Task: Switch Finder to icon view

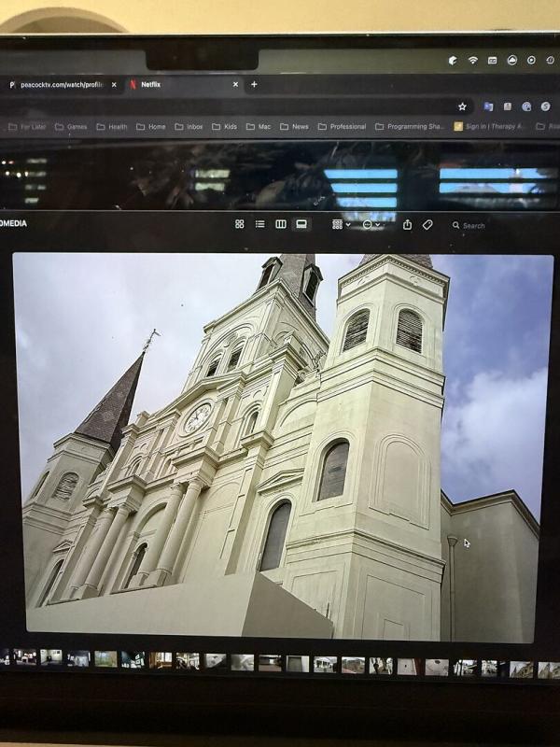Action: 240,224
